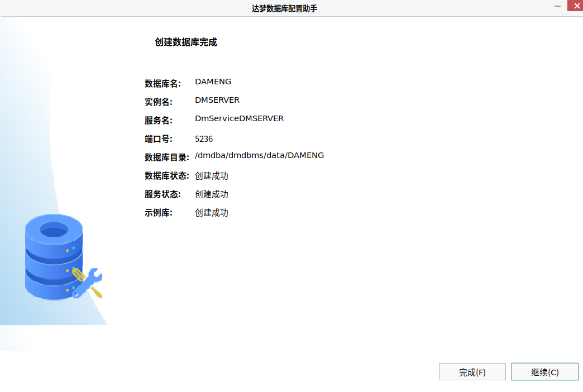Click the 数据库目录: label

(x=167, y=157)
